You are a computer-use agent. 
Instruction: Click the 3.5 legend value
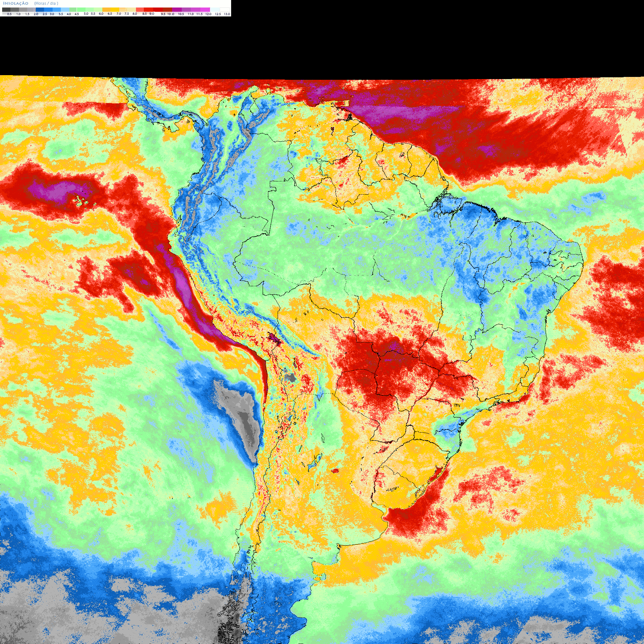(61, 14)
